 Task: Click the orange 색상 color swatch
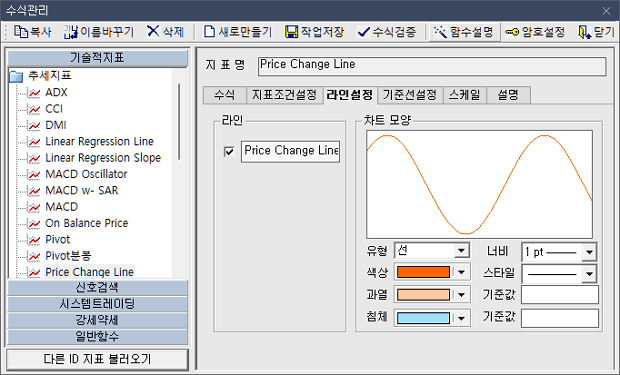tap(423, 272)
